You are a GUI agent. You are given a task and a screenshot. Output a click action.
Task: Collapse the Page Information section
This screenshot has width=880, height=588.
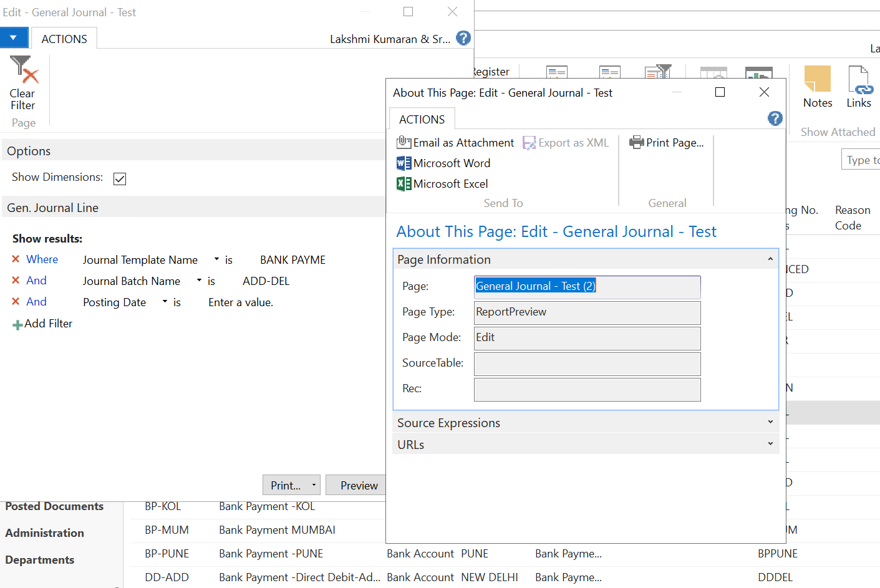click(x=770, y=259)
